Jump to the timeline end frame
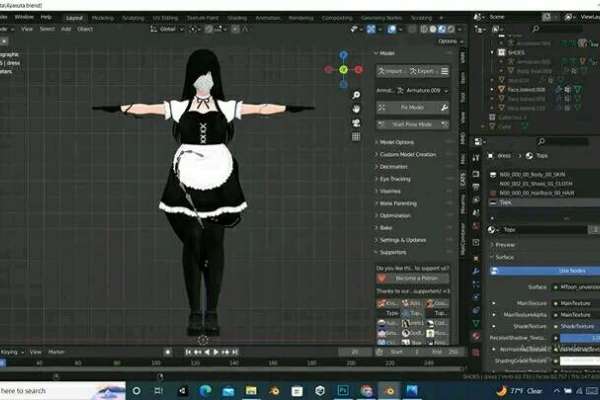 point(235,352)
